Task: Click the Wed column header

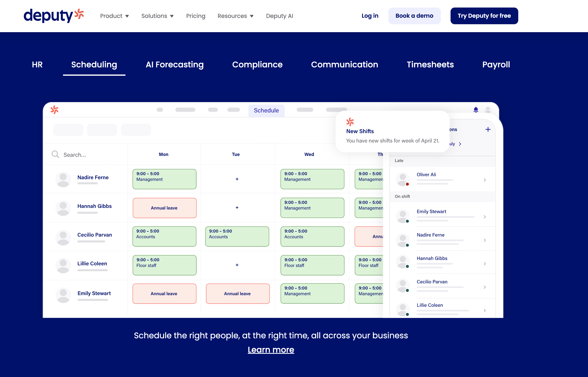Action: pos(309,155)
